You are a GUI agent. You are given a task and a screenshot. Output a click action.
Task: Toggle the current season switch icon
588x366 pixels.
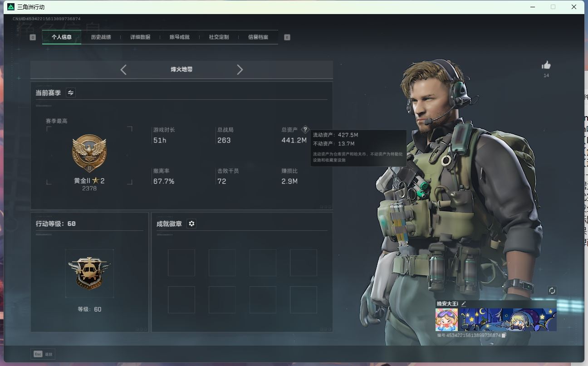pos(70,93)
